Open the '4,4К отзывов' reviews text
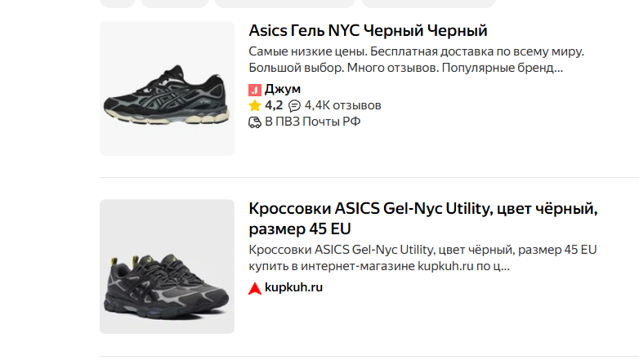Viewport: 639px width, 364px height. click(342, 106)
